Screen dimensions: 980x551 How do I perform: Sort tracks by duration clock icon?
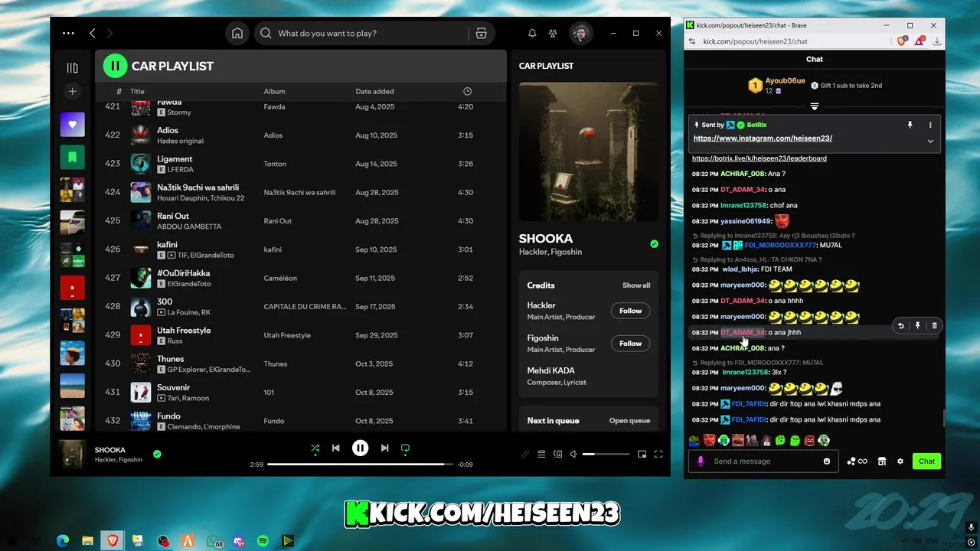click(467, 91)
